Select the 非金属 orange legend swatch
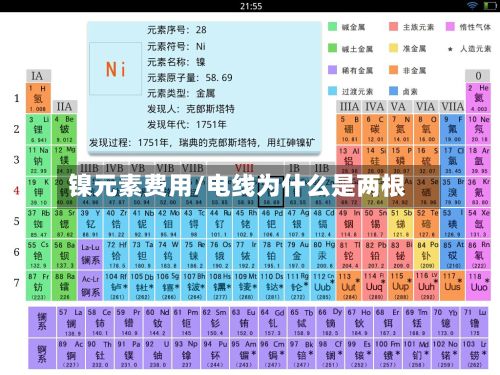 coord(394,70)
